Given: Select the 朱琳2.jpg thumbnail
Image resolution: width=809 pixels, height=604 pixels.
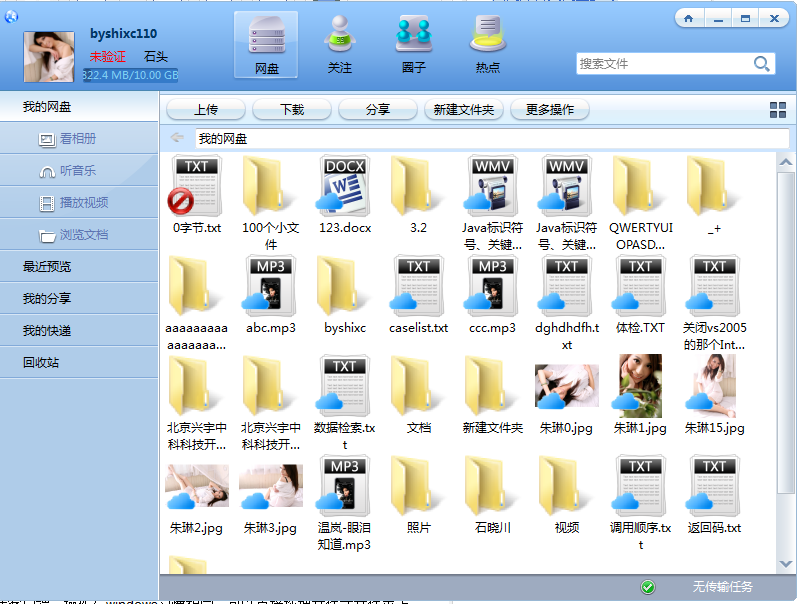Looking at the screenshot, I should [197, 486].
